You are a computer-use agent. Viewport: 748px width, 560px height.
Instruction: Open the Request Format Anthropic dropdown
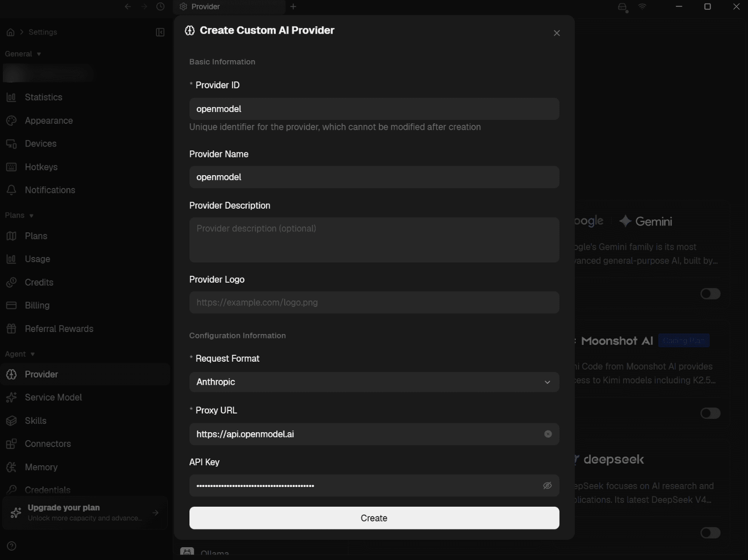374,382
